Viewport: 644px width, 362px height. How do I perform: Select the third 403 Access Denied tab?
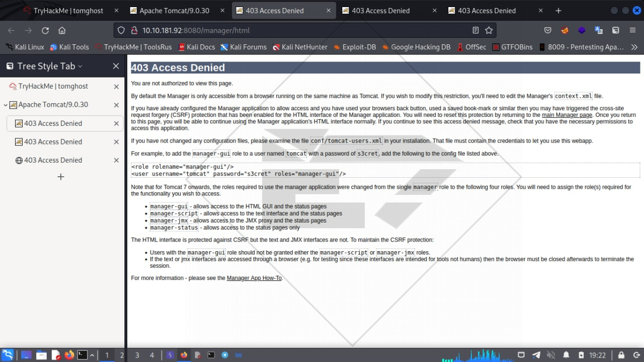(x=495, y=11)
